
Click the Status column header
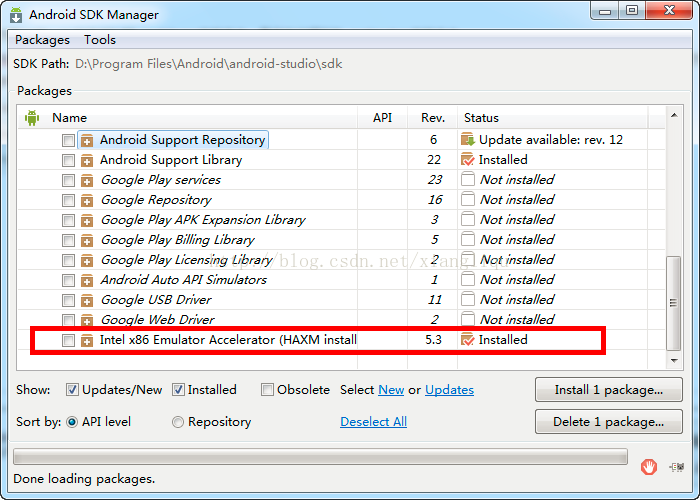click(553, 118)
